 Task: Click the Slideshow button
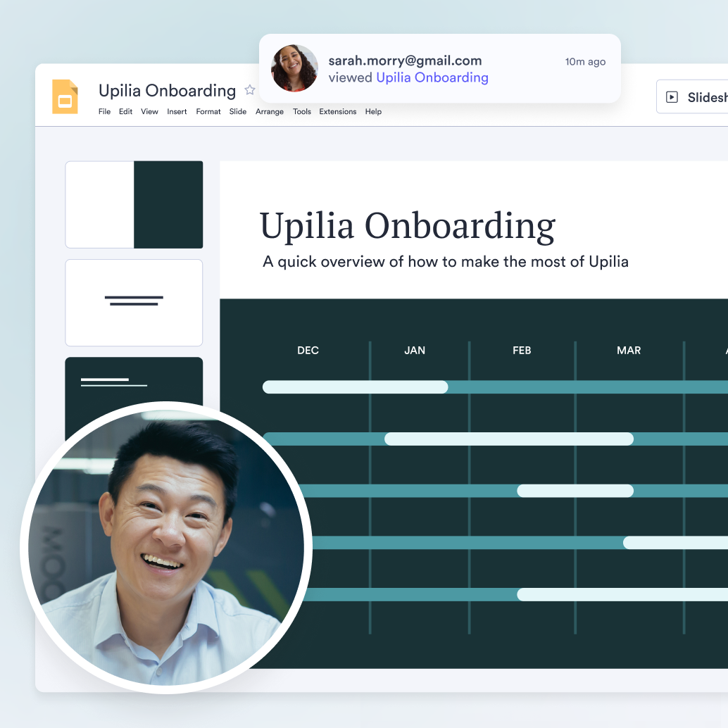point(692,97)
